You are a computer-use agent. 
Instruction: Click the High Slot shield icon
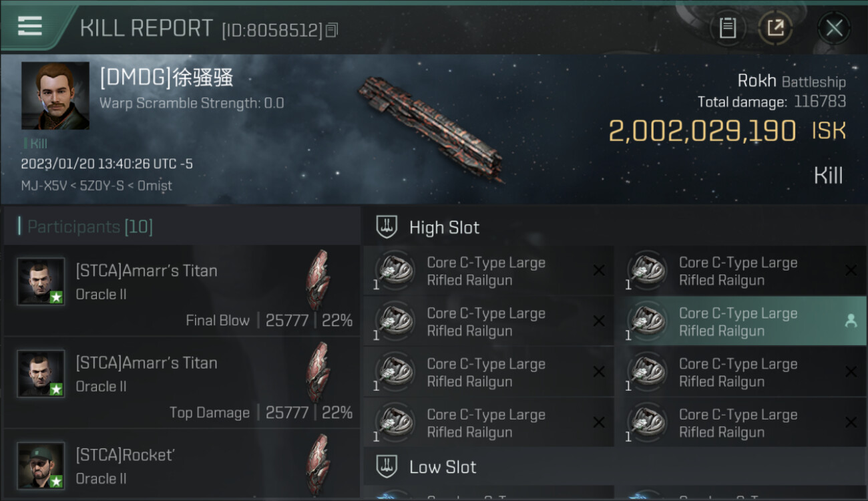click(x=387, y=227)
